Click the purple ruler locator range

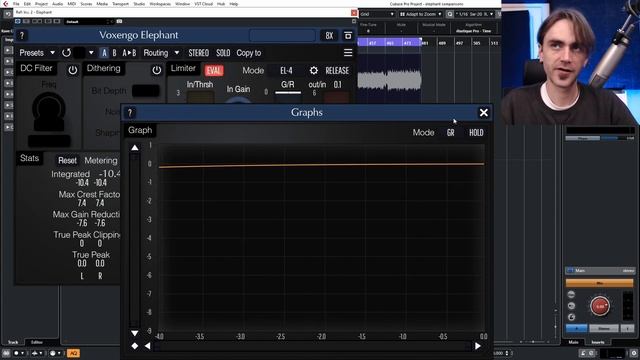389,42
